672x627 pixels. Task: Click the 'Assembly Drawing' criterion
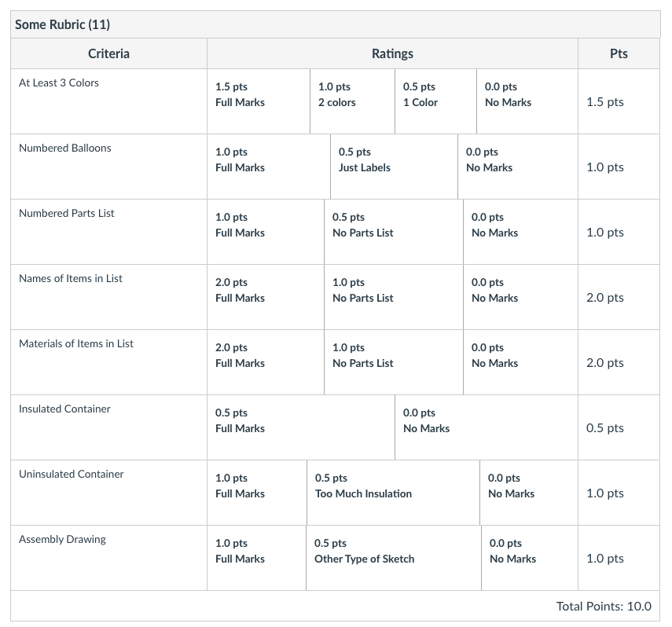(x=63, y=539)
